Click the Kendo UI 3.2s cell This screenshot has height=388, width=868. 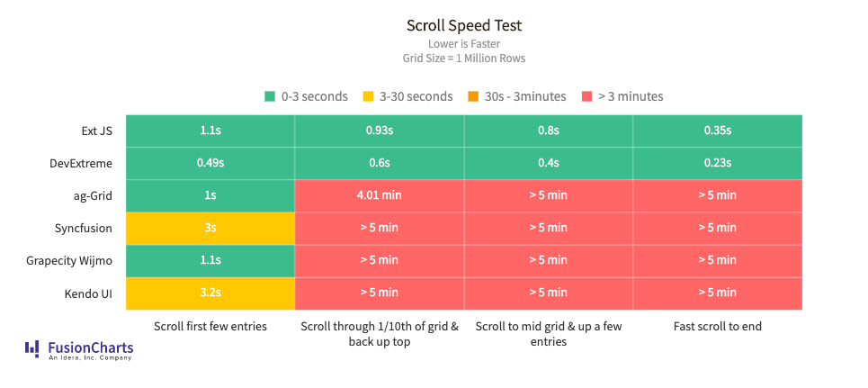pyautogui.click(x=210, y=293)
